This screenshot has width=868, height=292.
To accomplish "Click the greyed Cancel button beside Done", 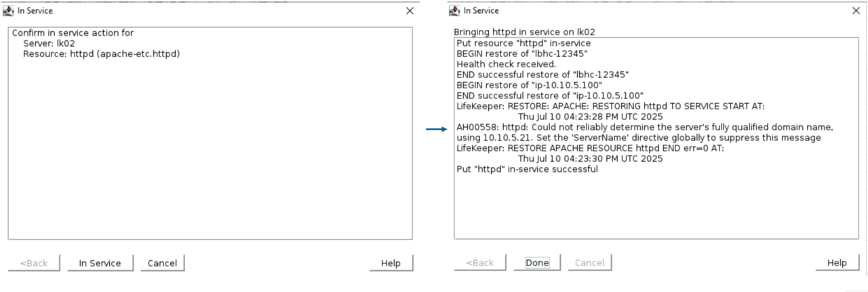I will coord(589,263).
